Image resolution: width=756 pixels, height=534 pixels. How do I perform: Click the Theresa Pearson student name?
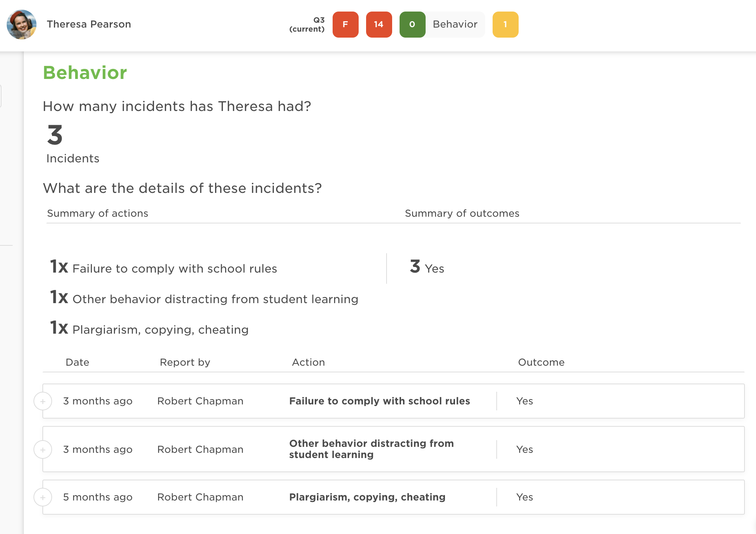point(89,25)
